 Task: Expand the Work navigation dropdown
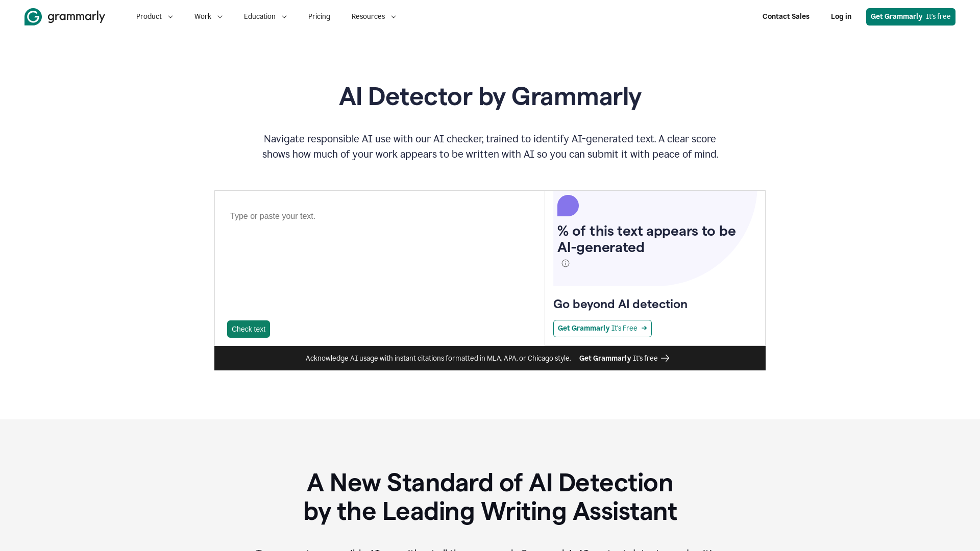pos(209,16)
